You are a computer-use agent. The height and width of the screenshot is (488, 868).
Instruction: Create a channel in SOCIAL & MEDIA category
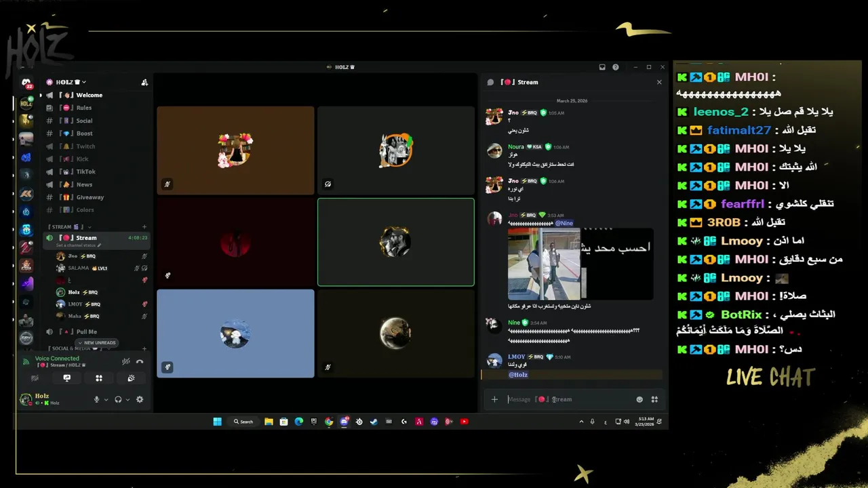[x=144, y=348]
